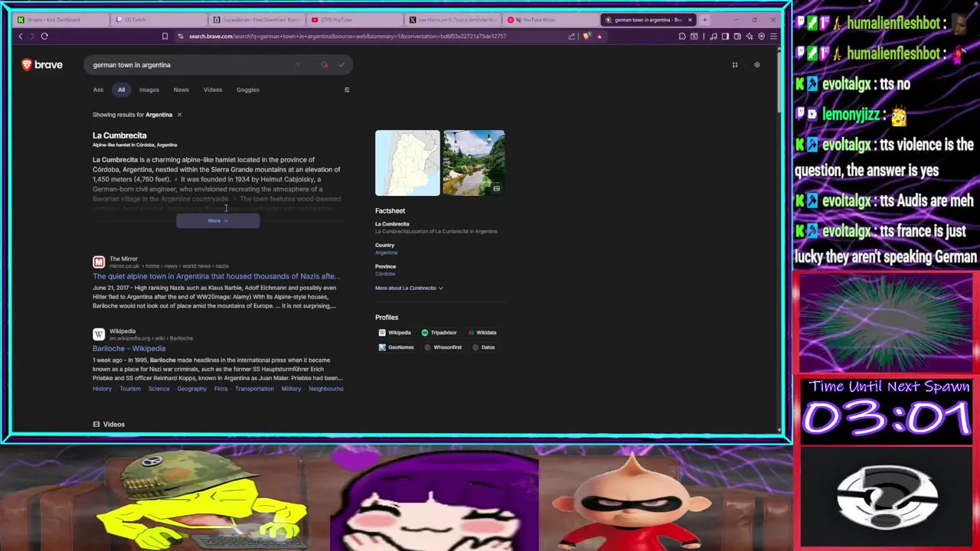Select the News search tab

tap(181, 90)
